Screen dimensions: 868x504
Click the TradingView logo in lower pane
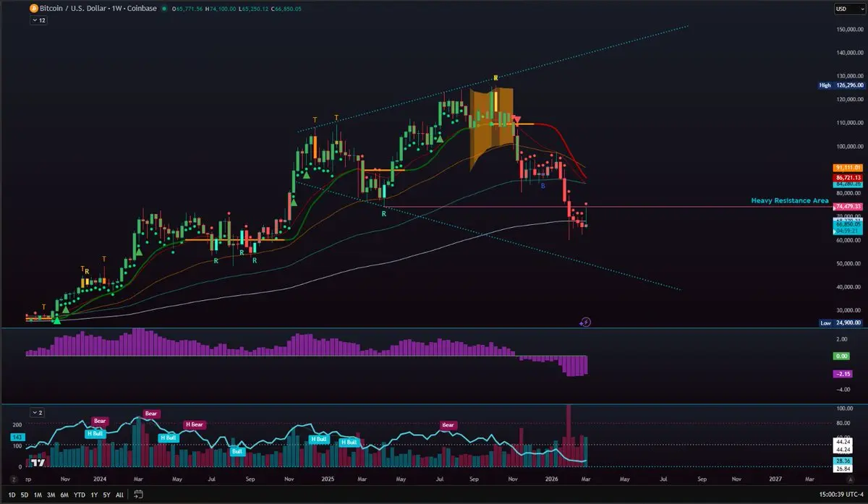pos(38,463)
